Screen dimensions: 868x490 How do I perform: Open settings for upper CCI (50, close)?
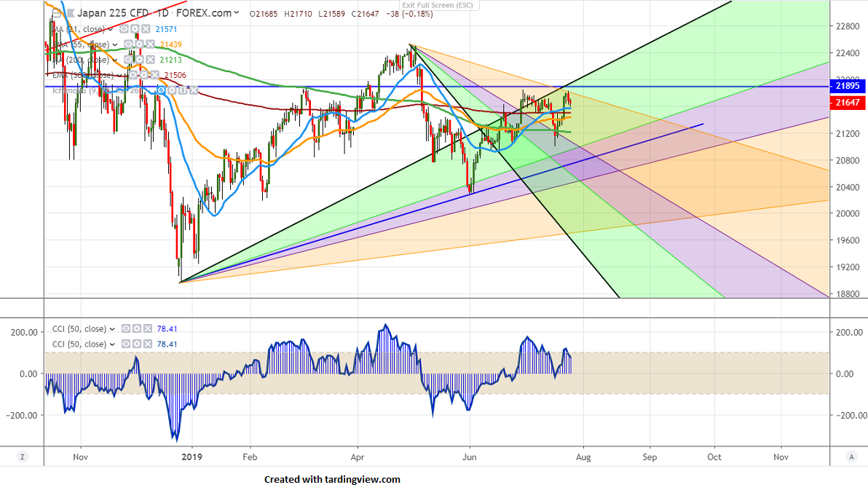tap(136, 328)
